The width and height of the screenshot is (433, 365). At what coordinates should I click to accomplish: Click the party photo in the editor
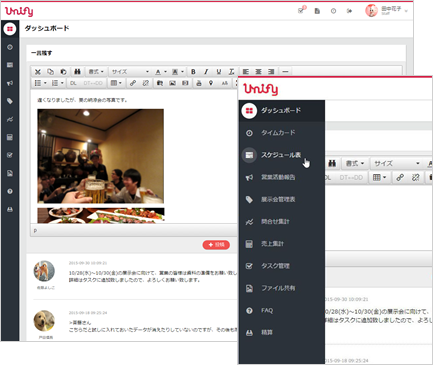tap(100, 156)
